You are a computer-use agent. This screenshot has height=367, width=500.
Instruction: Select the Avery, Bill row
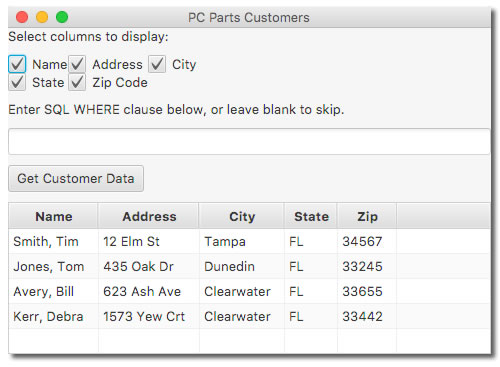point(249,291)
